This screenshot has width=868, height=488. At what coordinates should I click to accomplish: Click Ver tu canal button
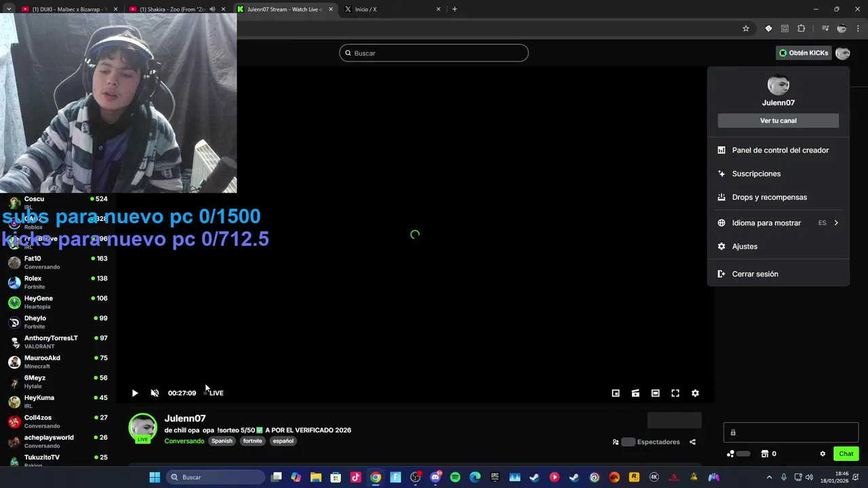pos(778,121)
